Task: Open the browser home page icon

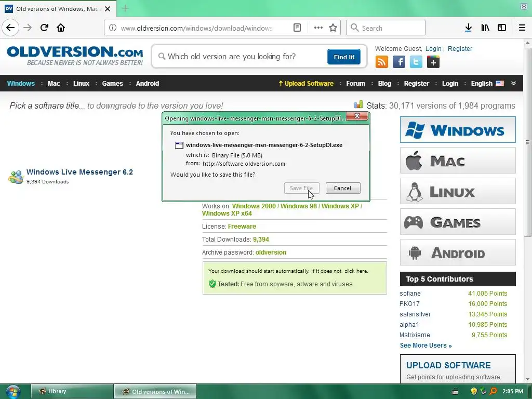Action: (61, 28)
